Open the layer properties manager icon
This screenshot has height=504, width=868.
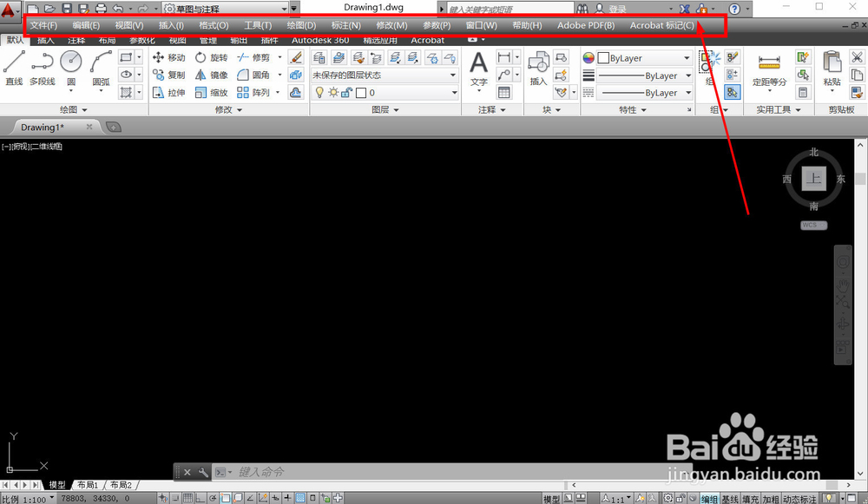(x=319, y=57)
